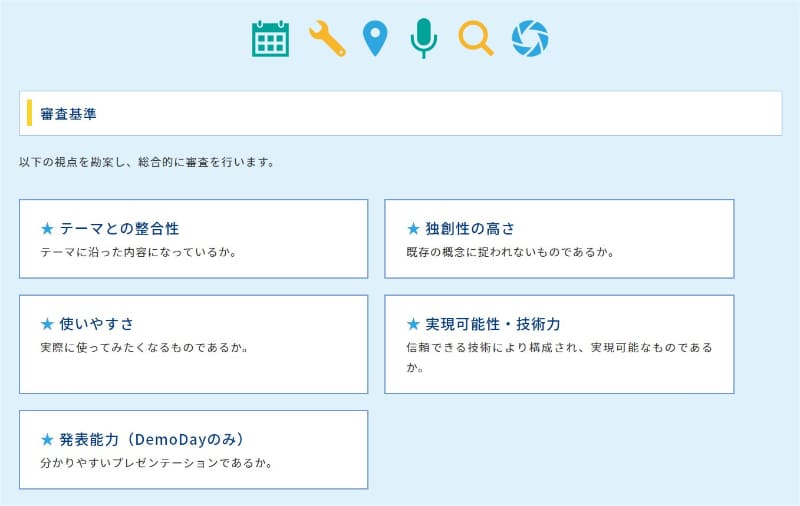This screenshot has height=506, width=800.
Task: Click the heading 独創性の高さ
Action: click(470, 229)
